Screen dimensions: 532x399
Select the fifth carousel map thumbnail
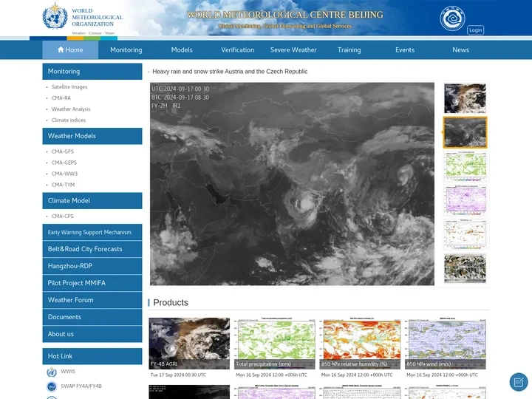tap(465, 234)
